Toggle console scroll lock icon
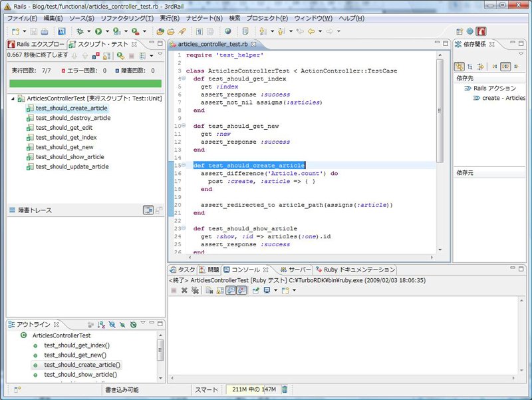This screenshot has height=400, width=532. click(220, 290)
